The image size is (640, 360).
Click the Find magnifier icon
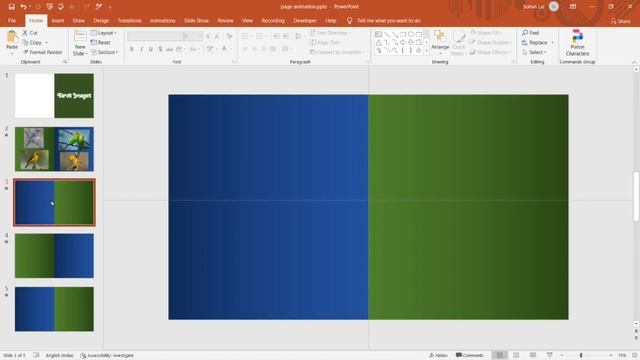coord(525,33)
